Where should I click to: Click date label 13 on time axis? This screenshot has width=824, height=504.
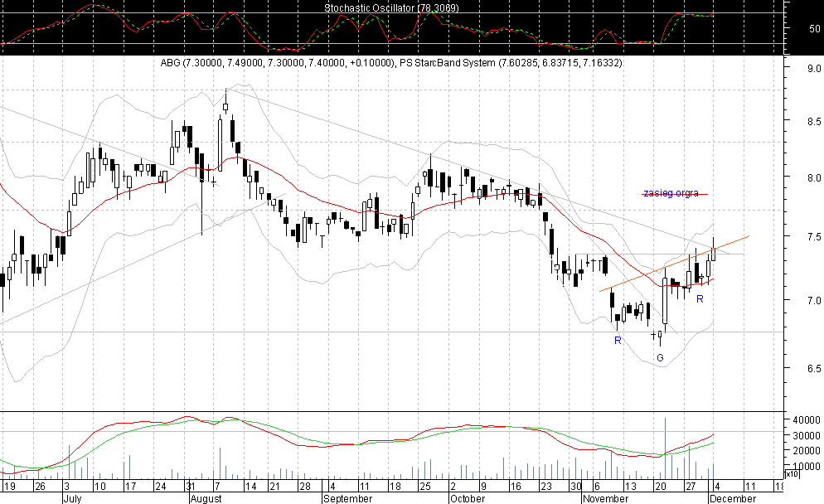(x=630, y=486)
